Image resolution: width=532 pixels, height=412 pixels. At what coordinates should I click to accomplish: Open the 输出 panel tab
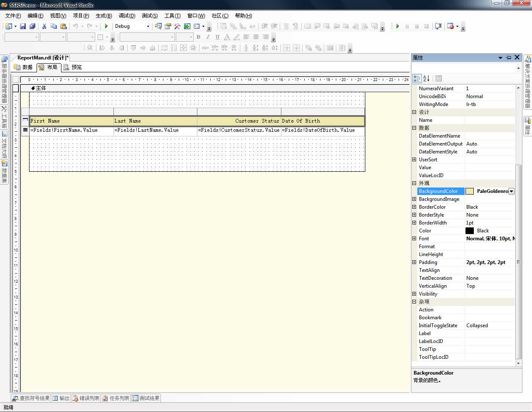click(x=61, y=398)
